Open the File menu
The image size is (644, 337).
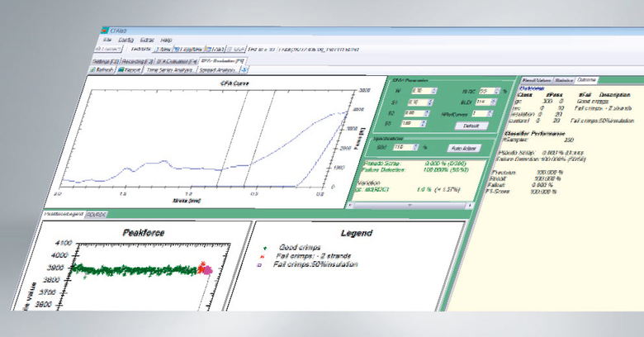(107, 39)
